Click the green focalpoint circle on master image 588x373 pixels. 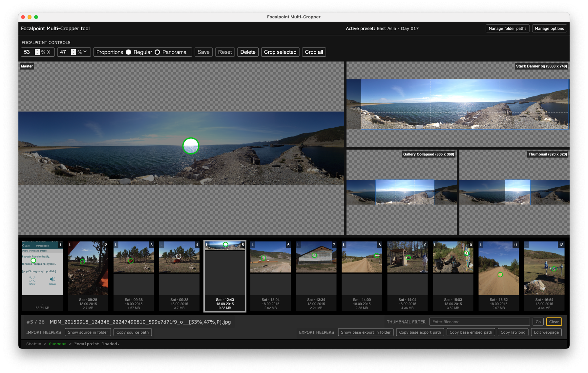click(191, 146)
